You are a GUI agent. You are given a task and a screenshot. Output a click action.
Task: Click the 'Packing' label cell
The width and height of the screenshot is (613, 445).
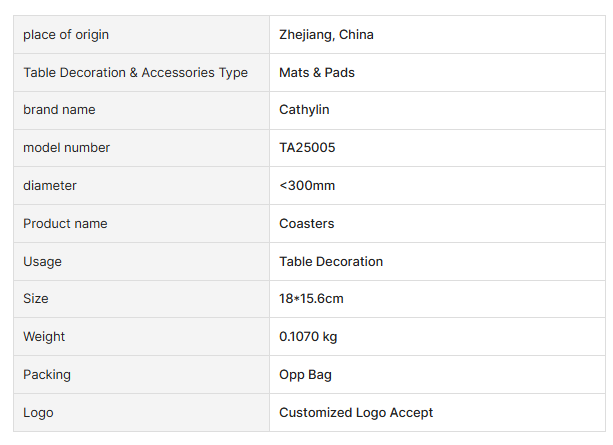click(x=47, y=375)
